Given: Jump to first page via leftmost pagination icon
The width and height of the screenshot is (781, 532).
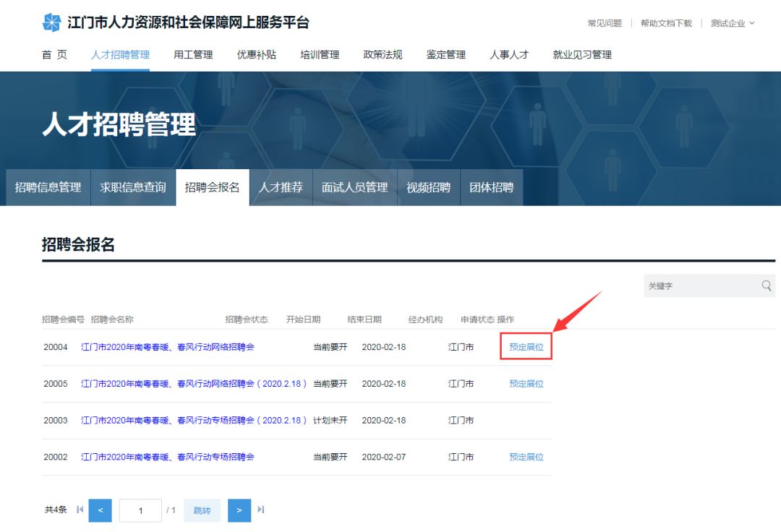Looking at the screenshot, I should coord(80,510).
